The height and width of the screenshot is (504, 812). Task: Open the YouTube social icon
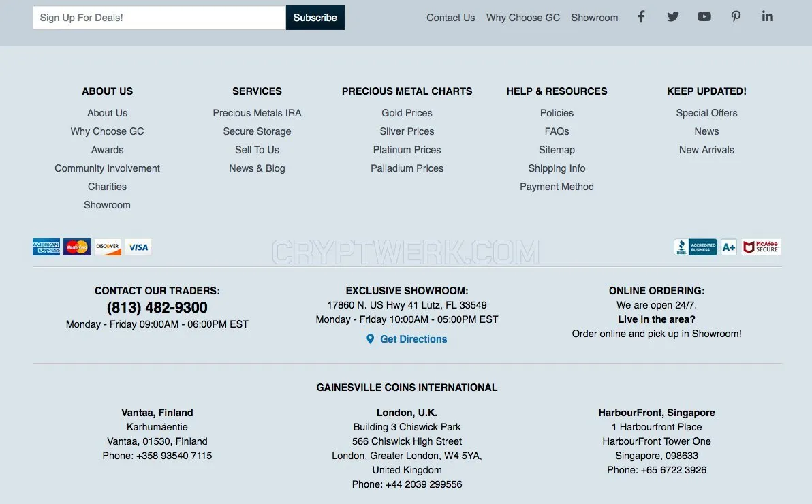pos(704,16)
